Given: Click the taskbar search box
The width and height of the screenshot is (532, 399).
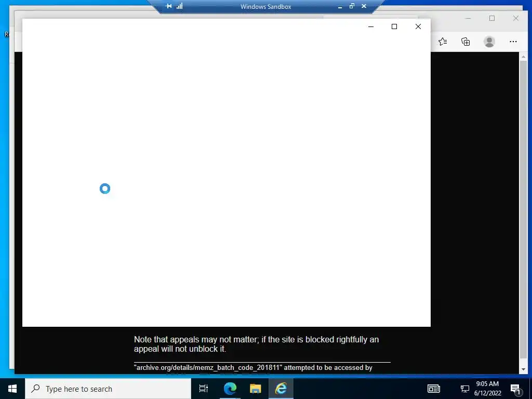Looking at the screenshot, I should [108, 389].
